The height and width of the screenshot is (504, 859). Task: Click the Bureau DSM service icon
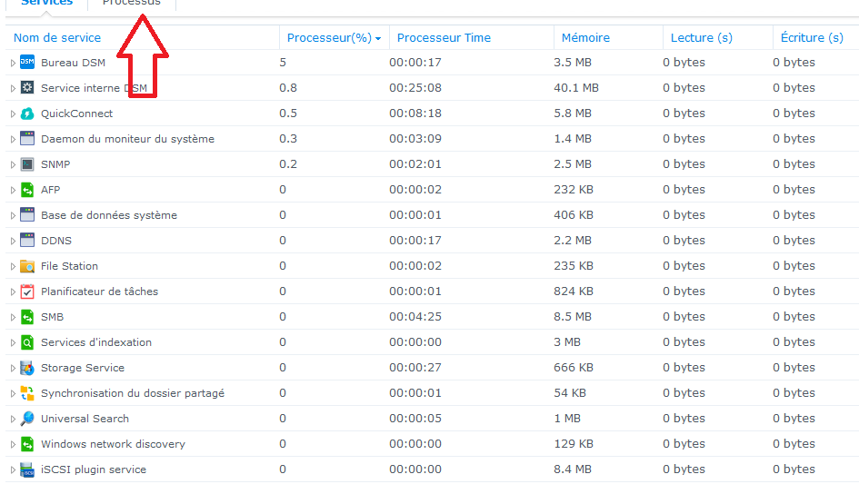click(27, 63)
